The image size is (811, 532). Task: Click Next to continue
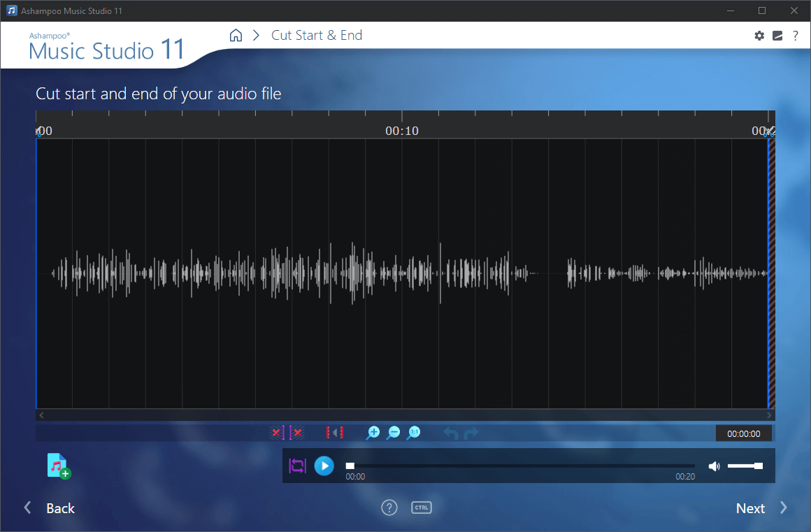[x=750, y=508]
